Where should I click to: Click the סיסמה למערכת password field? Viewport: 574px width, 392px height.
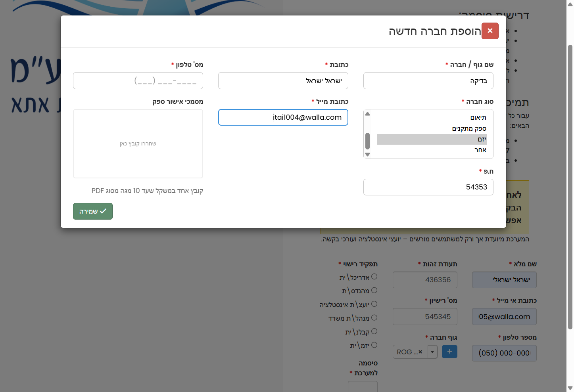pyautogui.click(x=363, y=386)
